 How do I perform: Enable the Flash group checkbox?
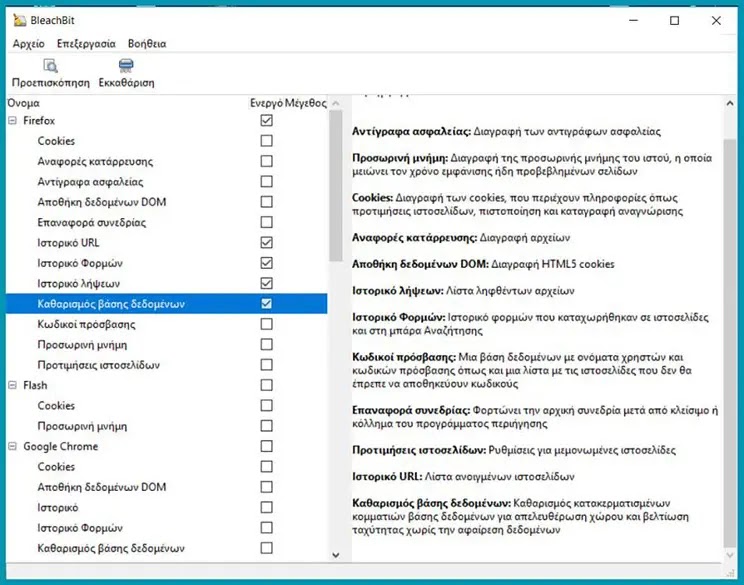pyautogui.click(x=267, y=385)
